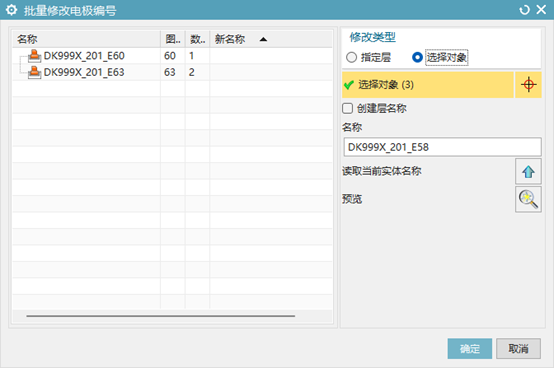554x368 pixels.
Task: Enable the 创建层名称 checkbox
Action: pos(347,108)
